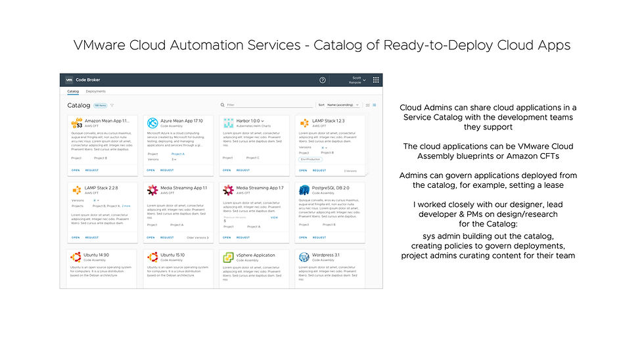Open Versions dropdown on LAMP Stack 2.2.8 card
Screen dimensions: 644x362
(x=97, y=200)
